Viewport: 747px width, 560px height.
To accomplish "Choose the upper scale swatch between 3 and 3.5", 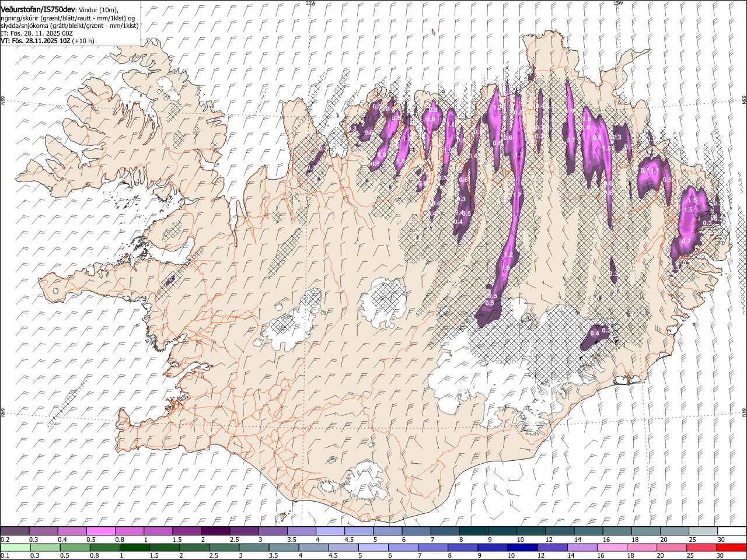I will pos(273,531).
